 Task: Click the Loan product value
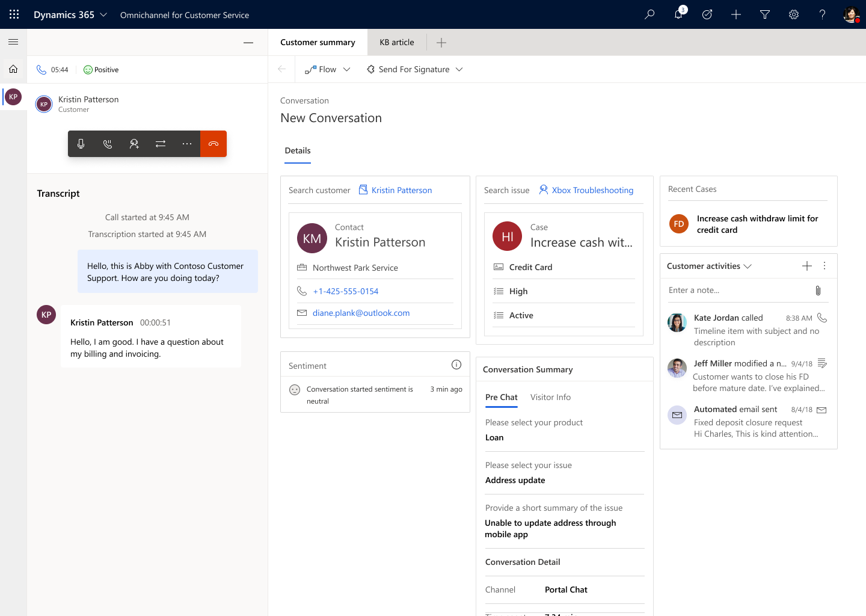pos(494,437)
